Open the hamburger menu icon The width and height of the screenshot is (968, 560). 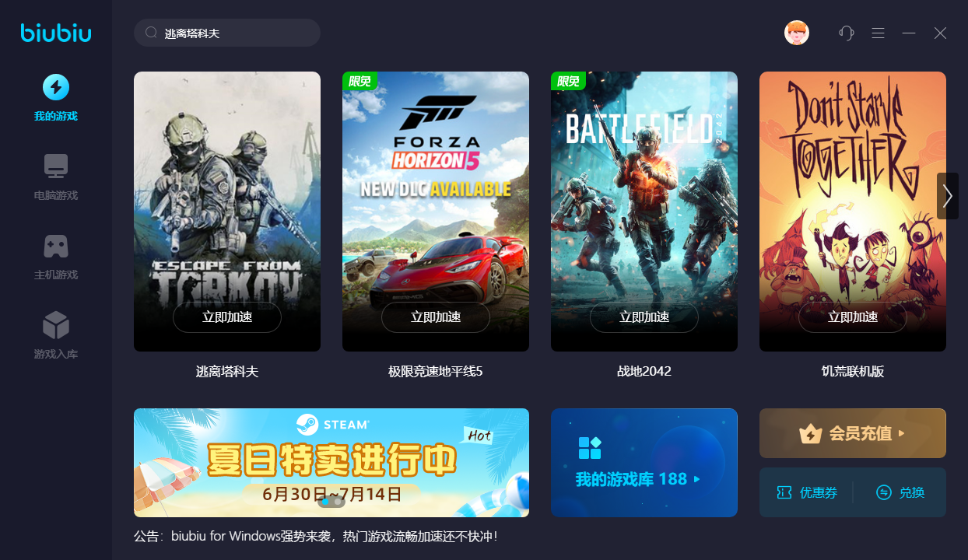click(x=879, y=33)
